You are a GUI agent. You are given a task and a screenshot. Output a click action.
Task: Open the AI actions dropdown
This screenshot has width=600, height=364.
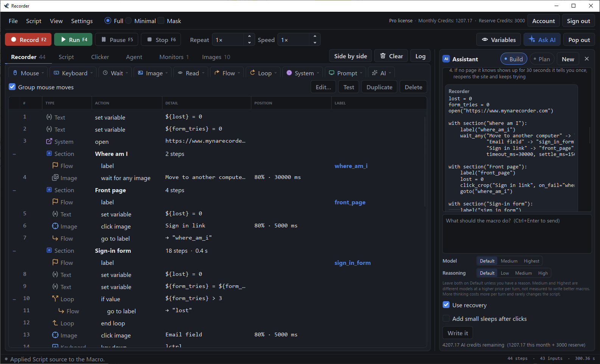coord(381,73)
